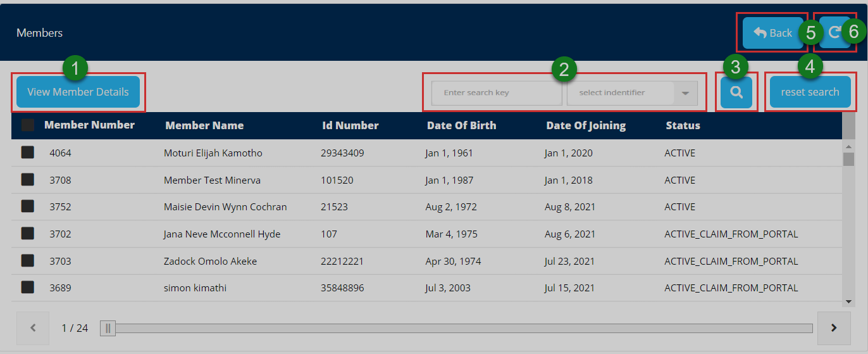Viewport: 868px width, 354px height.
Task: Toggle the select-all header checkbox
Action: pyautogui.click(x=28, y=125)
